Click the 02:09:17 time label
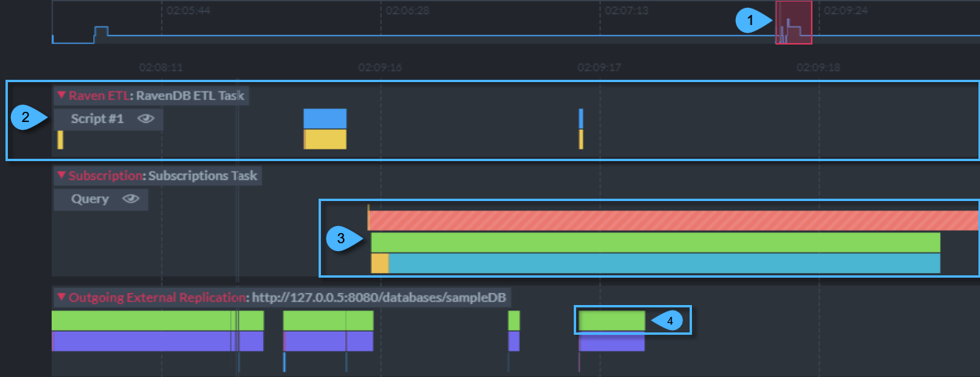980x377 pixels. [x=599, y=67]
